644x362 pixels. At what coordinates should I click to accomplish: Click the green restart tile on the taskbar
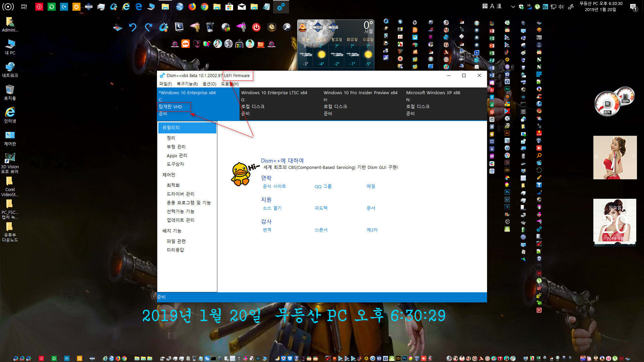(52, 6)
